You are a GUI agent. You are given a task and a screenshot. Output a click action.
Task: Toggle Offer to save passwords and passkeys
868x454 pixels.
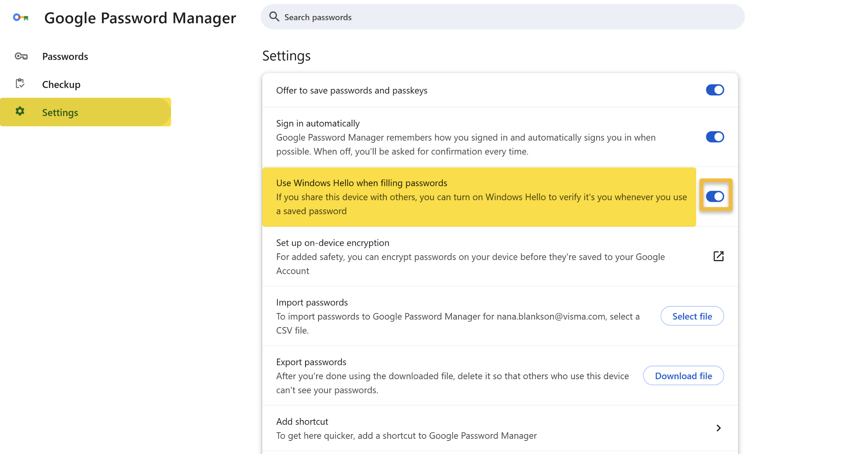715,90
